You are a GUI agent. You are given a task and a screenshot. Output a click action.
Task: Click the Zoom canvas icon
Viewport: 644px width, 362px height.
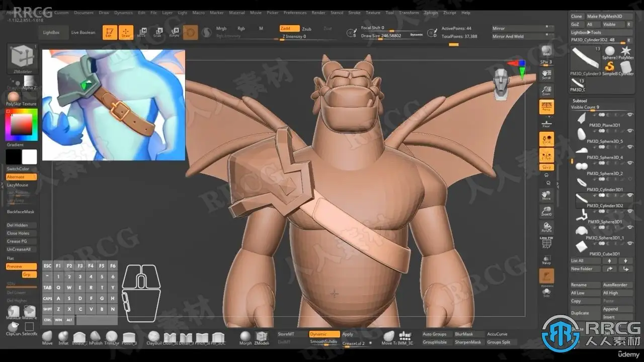click(546, 91)
